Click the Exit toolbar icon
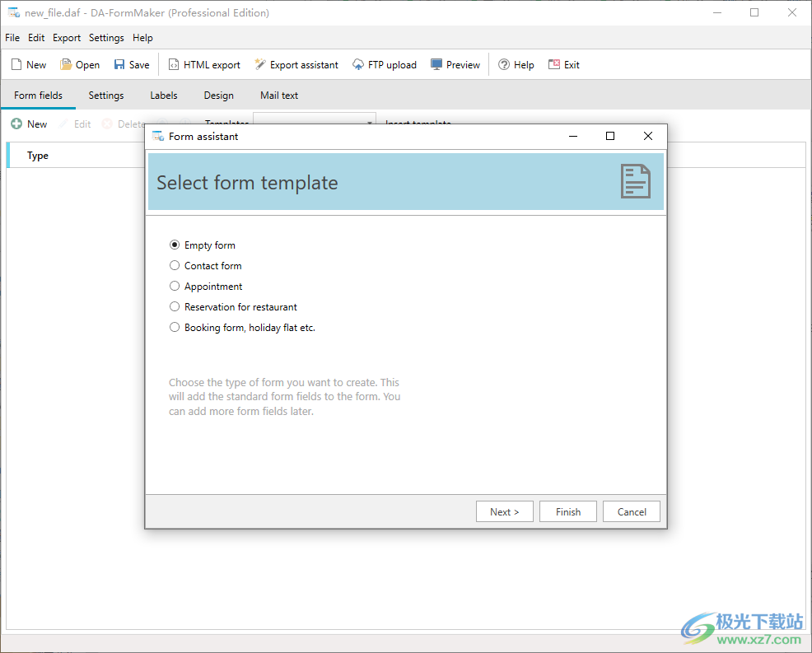Viewport: 812px width, 653px height. point(554,65)
